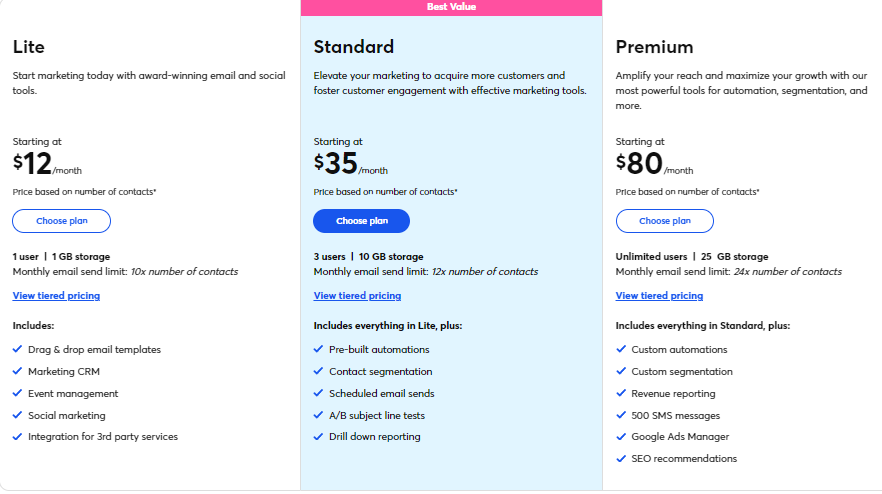Click Integration for 3rd party services item
The width and height of the screenshot is (882, 494).
(102, 437)
